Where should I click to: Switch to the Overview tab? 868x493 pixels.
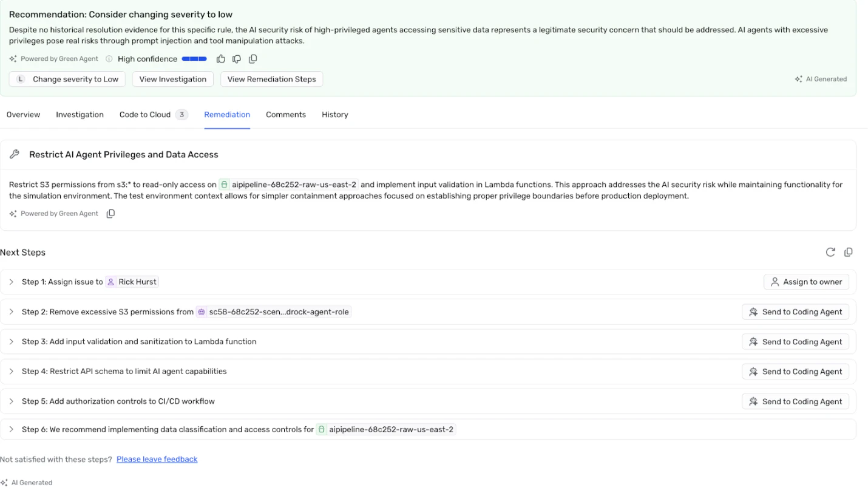tap(24, 115)
